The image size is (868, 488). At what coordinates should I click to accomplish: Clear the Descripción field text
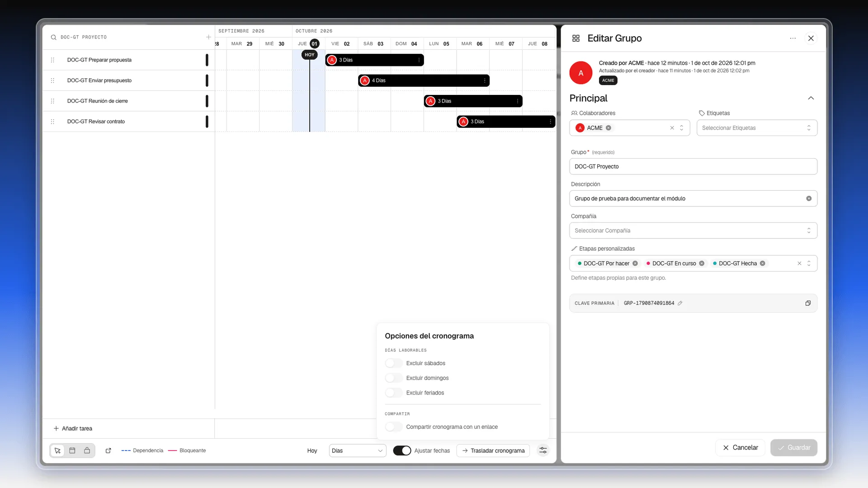pyautogui.click(x=809, y=198)
